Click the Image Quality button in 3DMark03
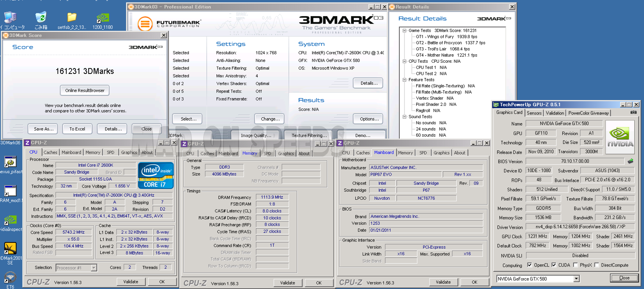The image size is (644, 289). tap(256, 135)
